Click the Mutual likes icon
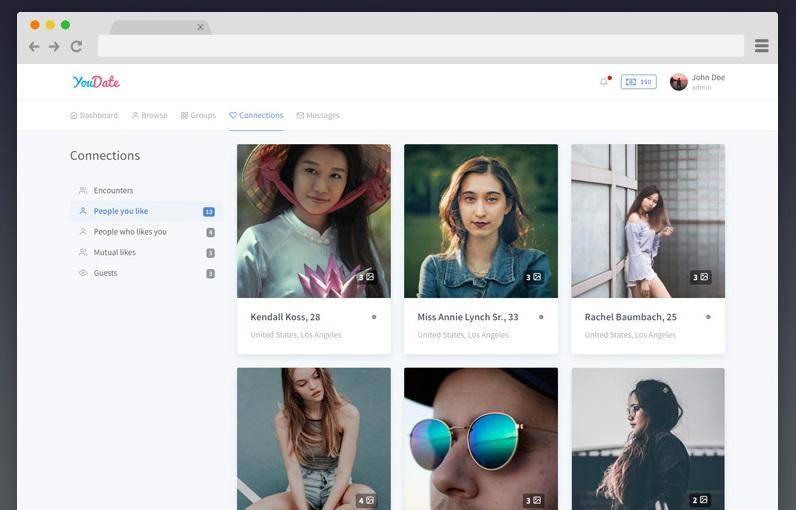 tap(83, 252)
